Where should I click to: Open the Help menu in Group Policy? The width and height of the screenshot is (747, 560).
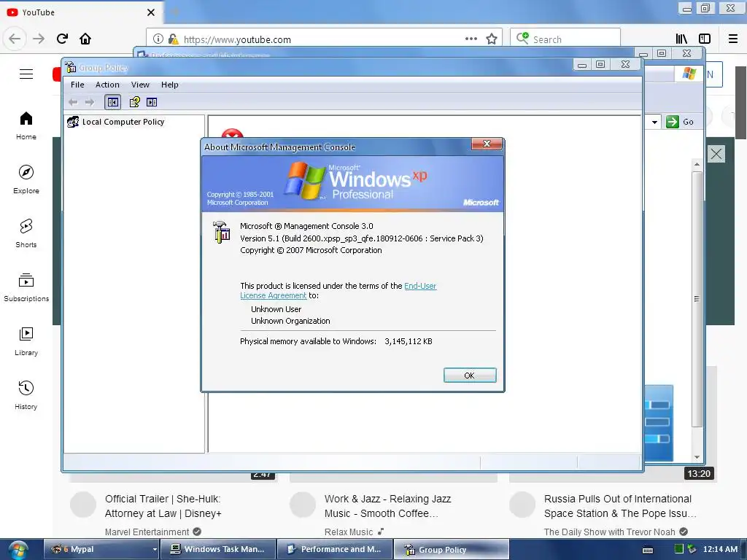tap(169, 85)
